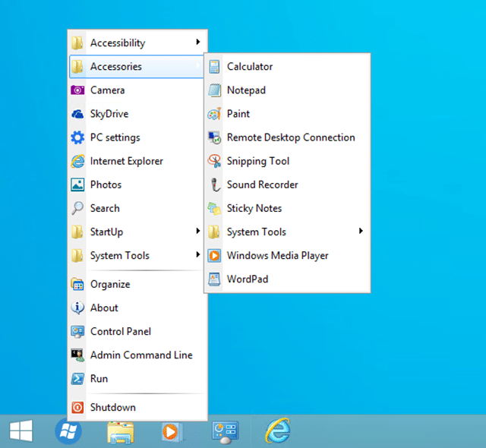Open the Run command dialog
The image size is (486, 448).
tap(99, 378)
